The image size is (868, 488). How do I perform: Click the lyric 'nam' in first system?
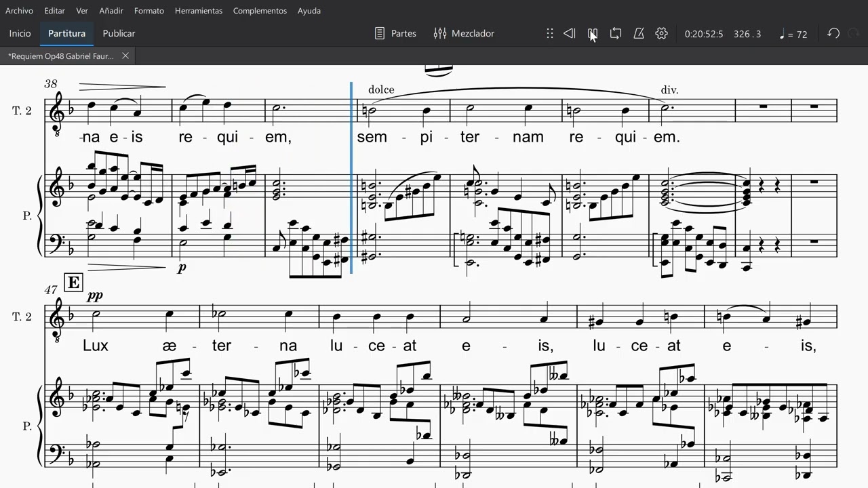coord(528,137)
